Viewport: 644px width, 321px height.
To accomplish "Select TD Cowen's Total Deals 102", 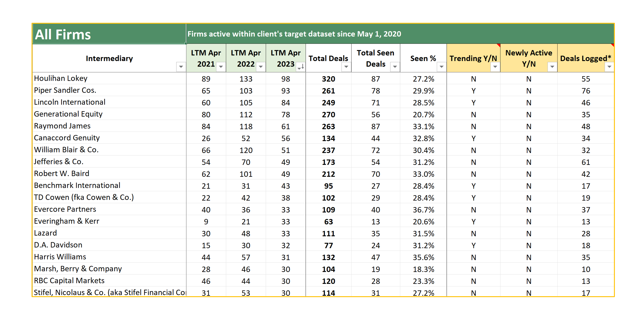I will click(x=328, y=198).
